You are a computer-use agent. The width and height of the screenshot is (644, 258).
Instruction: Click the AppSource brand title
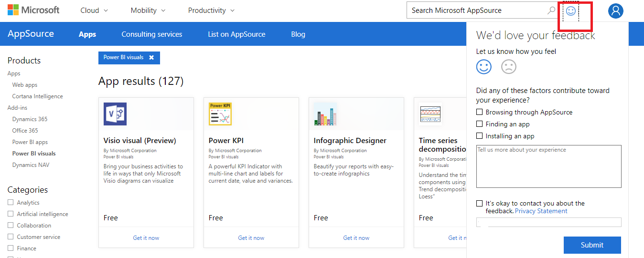tap(31, 34)
